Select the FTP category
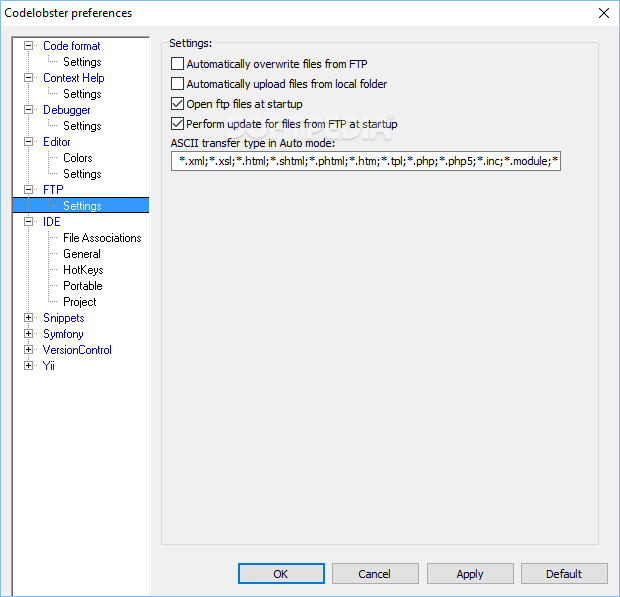This screenshot has width=620, height=597. point(53,190)
